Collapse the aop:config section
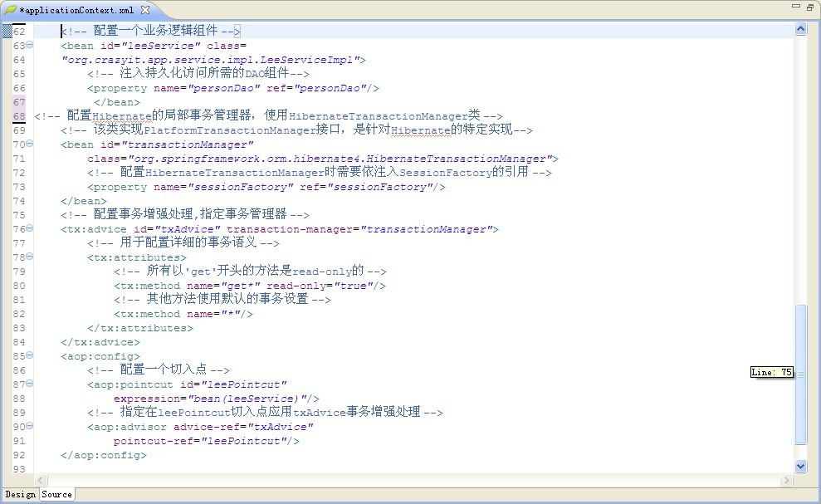 [x=27, y=355]
